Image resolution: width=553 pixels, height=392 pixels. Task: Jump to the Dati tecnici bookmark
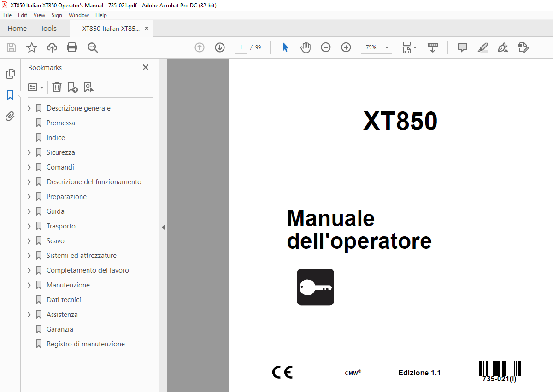64,300
